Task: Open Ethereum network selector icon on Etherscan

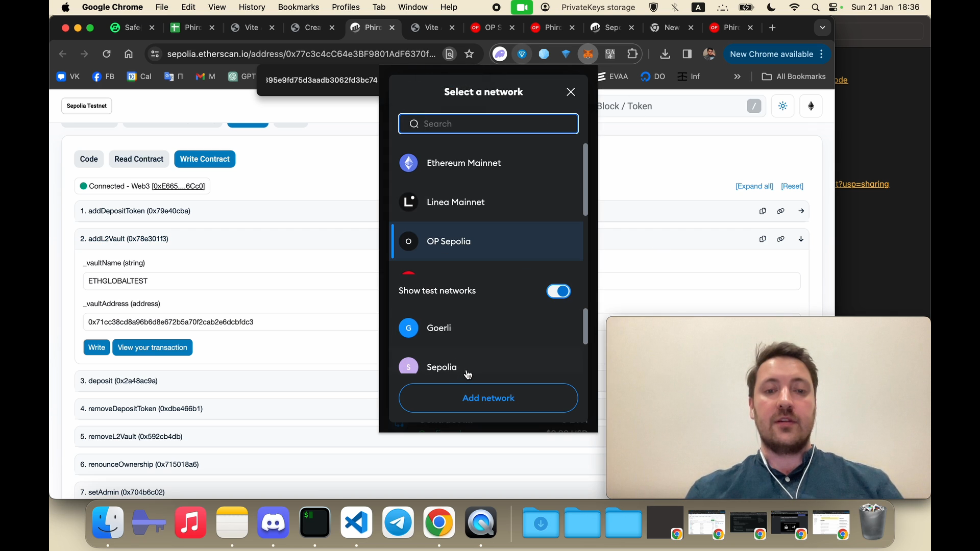Action: [811, 106]
